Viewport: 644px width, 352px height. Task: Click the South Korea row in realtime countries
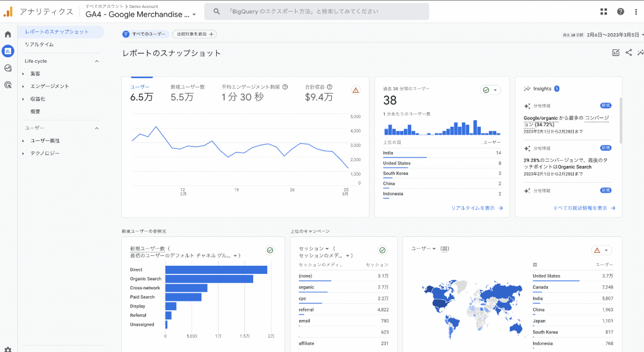coord(442,174)
